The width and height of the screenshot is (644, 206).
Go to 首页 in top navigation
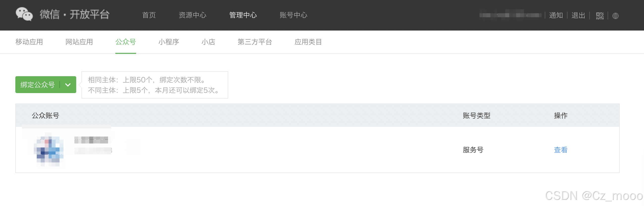point(149,15)
